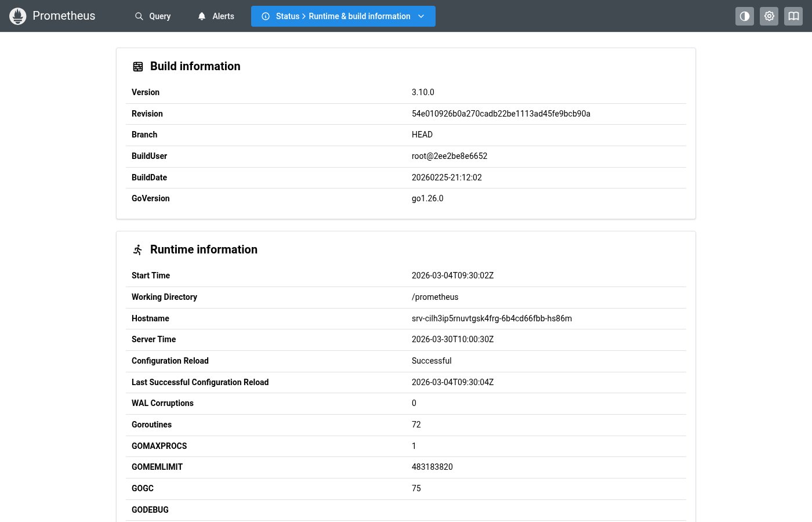Select the Server Time value 2026-03-30T10:00:30Z
The width and height of the screenshot is (812, 522).
pos(452,339)
